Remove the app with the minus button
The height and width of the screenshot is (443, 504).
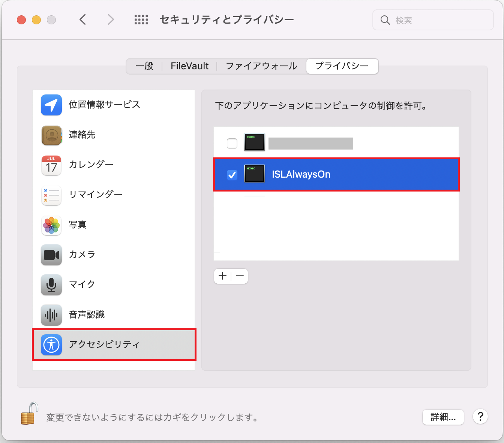(240, 276)
